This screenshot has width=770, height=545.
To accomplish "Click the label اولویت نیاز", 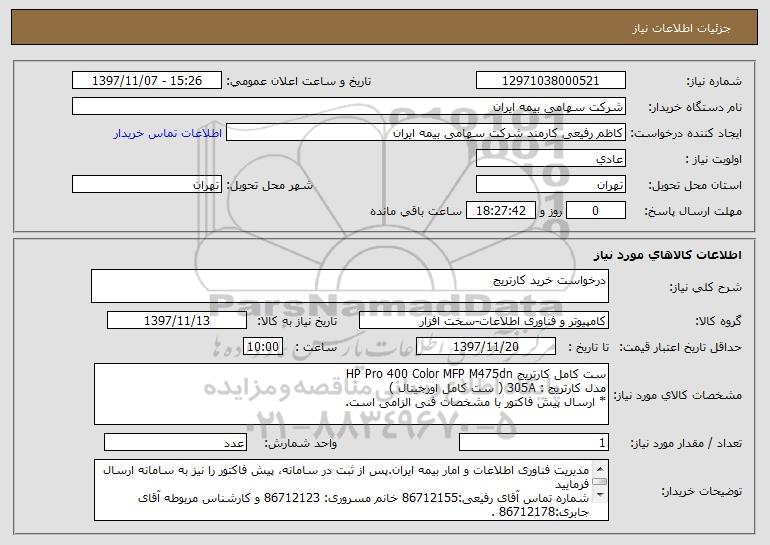I will pyautogui.click(x=714, y=159).
